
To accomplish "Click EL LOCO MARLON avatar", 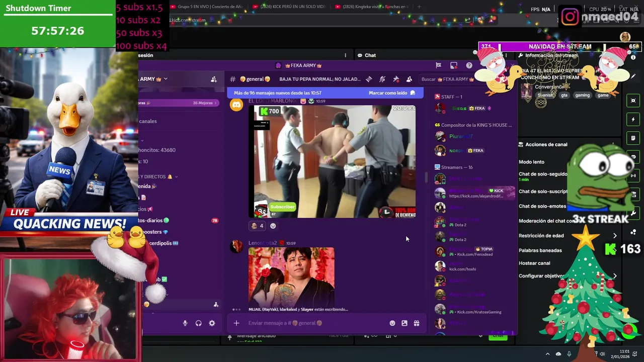I will point(236,105).
